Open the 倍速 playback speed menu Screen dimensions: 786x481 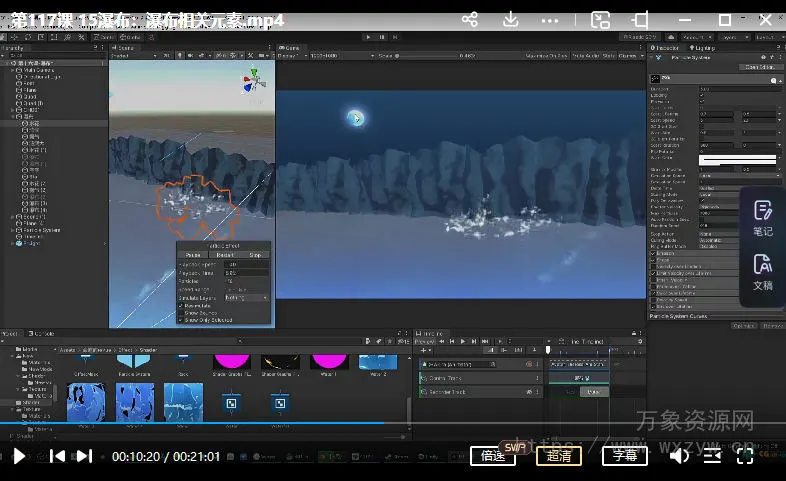pyautogui.click(x=493, y=456)
